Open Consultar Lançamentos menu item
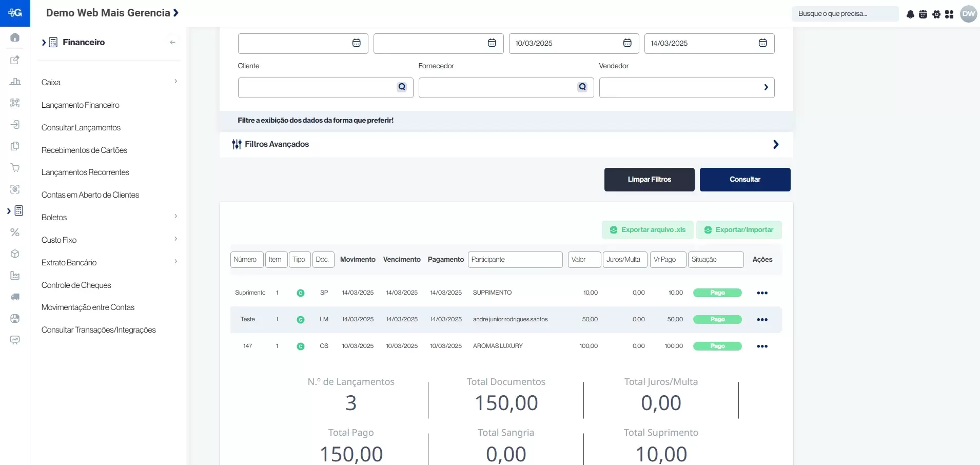The height and width of the screenshot is (465, 980). [x=81, y=128]
